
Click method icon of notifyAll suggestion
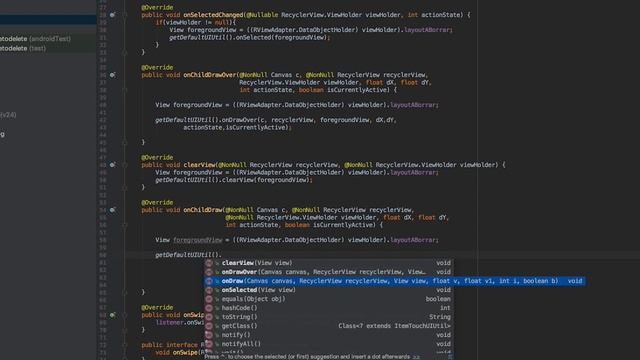[209, 344]
